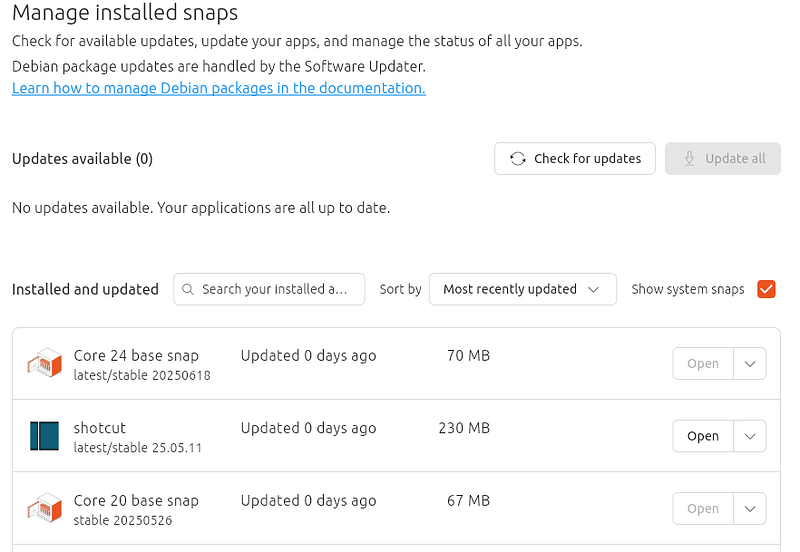Click the refresh icon in Check for updates
Viewport: 800px width, 552px height.
[x=518, y=158]
